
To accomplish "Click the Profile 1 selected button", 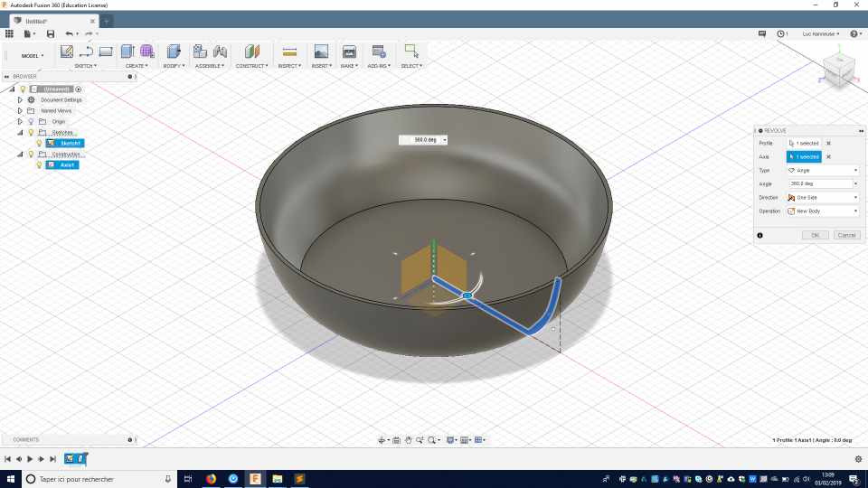I will tap(804, 144).
